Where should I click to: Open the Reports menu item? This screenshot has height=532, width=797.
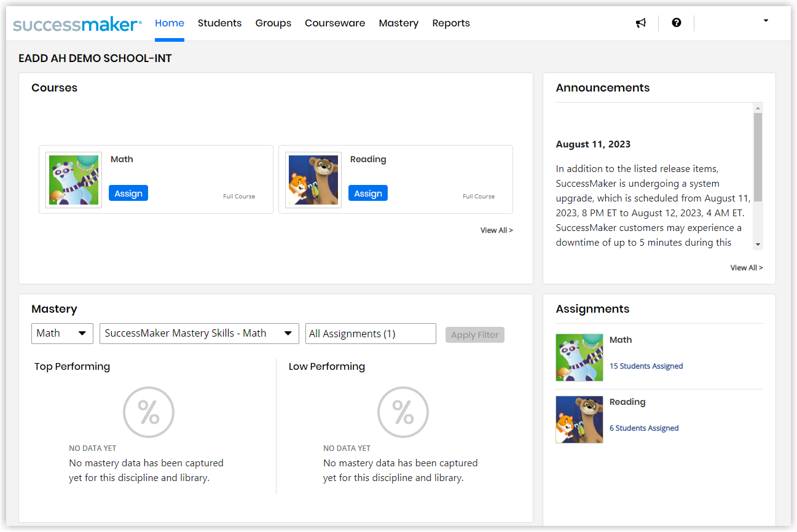450,23
